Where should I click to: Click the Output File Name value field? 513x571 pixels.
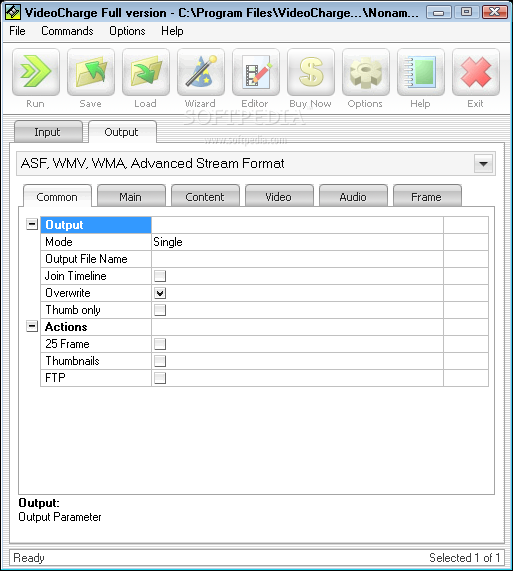pyautogui.click(x=297, y=259)
